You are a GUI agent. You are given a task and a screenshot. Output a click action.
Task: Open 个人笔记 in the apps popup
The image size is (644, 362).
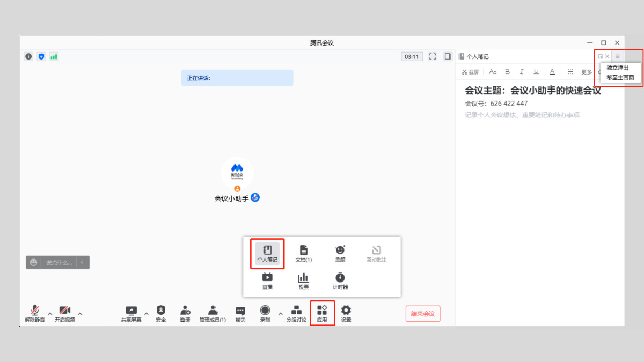[x=267, y=254]
